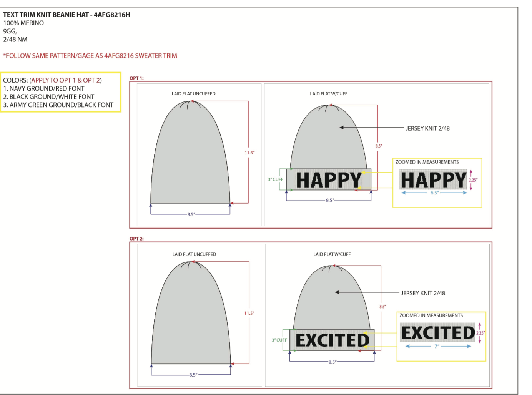Click the 'OPT 2:' section label
Screen dimensions: 532x395
(136, 239)
